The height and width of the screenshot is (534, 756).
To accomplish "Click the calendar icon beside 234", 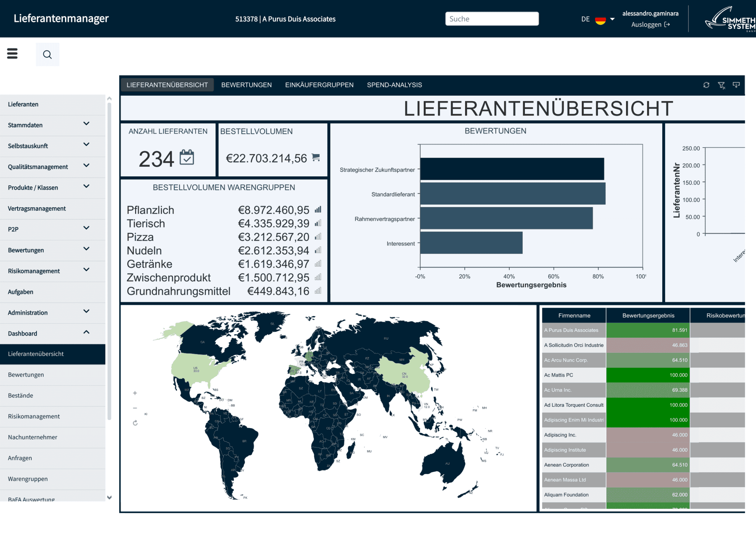I will (x=187, y=158).
